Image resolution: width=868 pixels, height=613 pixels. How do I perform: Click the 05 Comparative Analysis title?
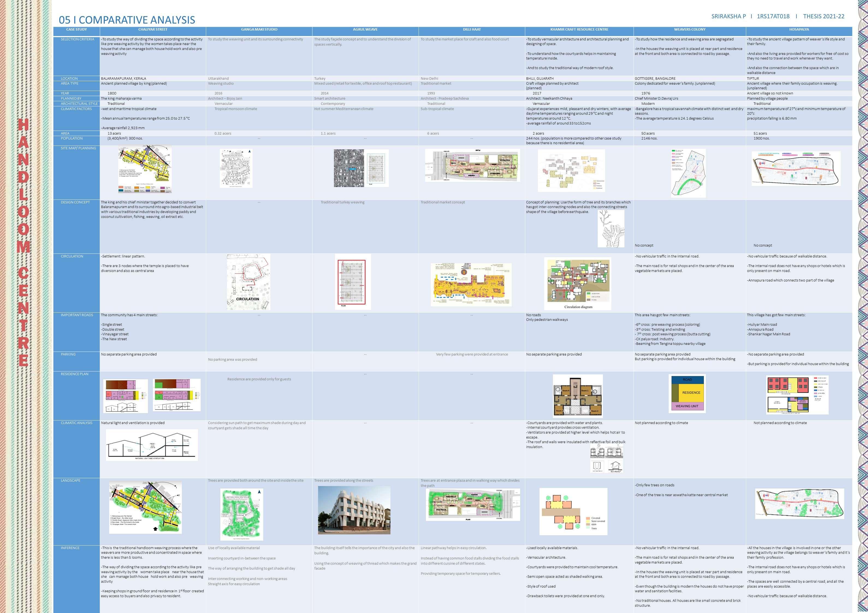coord(127,20)
